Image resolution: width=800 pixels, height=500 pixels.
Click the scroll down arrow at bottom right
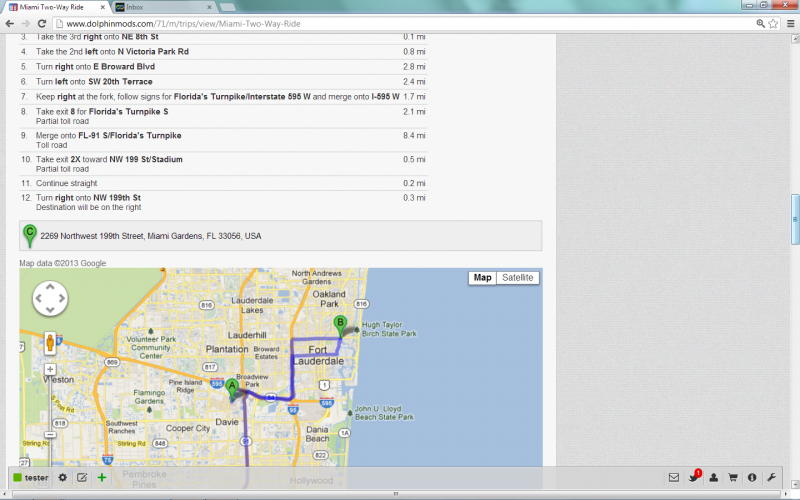795,484
